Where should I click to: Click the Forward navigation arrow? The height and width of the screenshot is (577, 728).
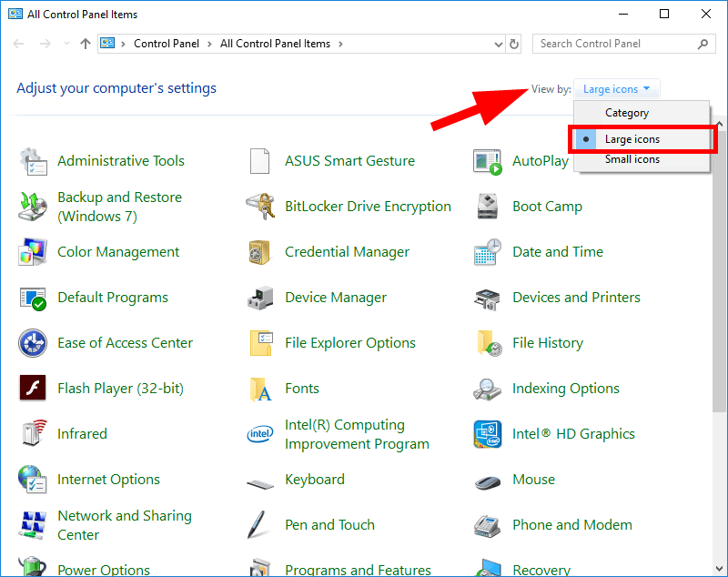click(x=45, y=44)
